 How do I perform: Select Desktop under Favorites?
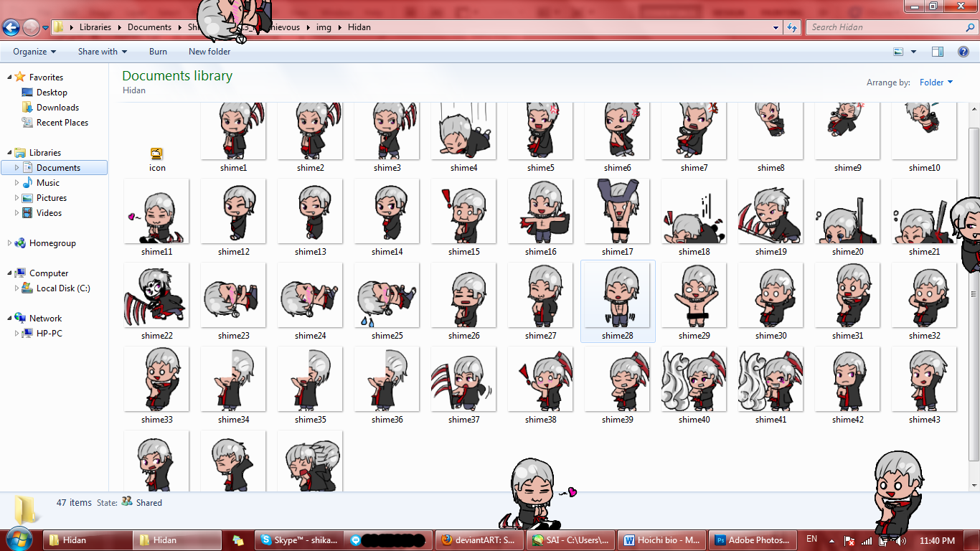click(x=52, y=93)
